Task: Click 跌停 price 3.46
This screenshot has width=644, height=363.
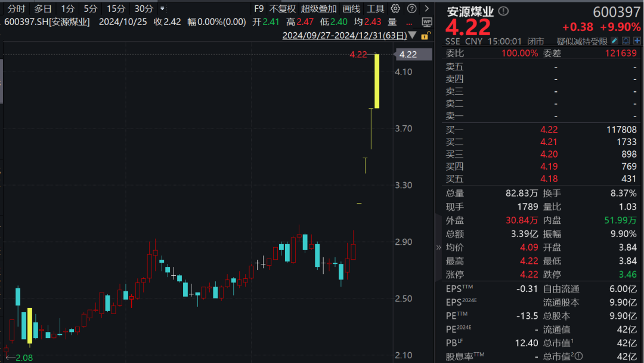Action: 628,275
